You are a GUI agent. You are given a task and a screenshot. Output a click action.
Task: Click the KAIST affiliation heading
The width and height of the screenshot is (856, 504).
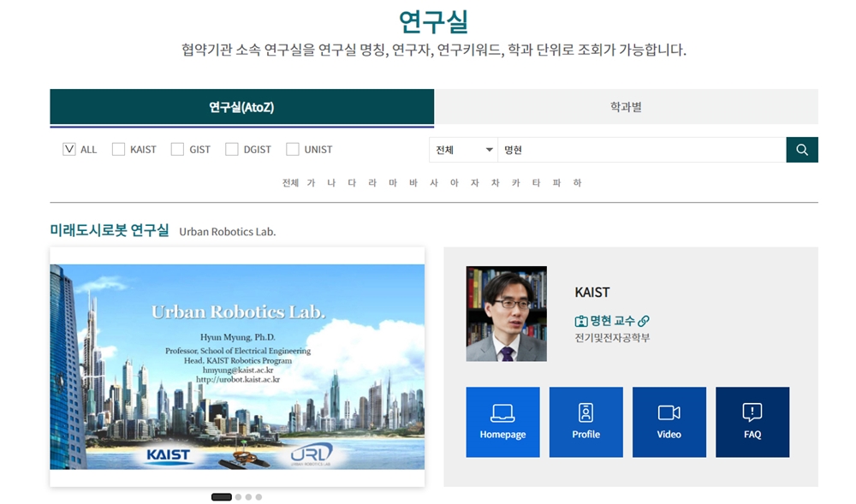591,293
